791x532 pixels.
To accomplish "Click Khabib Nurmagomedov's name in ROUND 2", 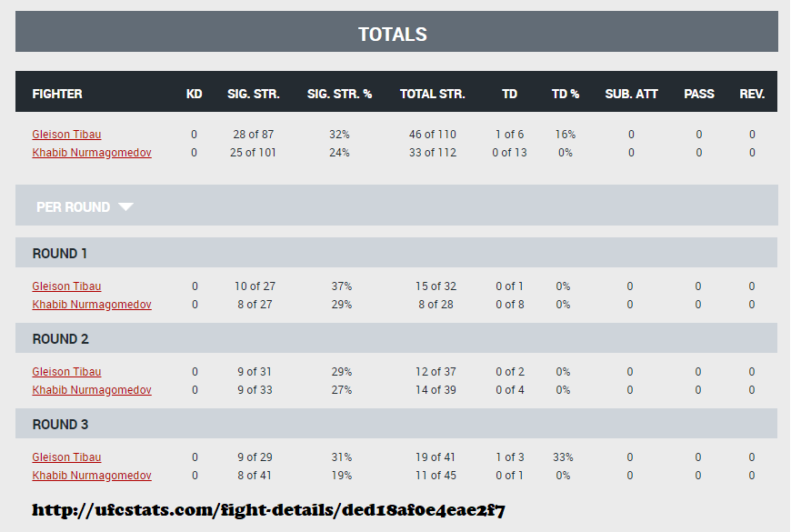I will click(92, 389).
